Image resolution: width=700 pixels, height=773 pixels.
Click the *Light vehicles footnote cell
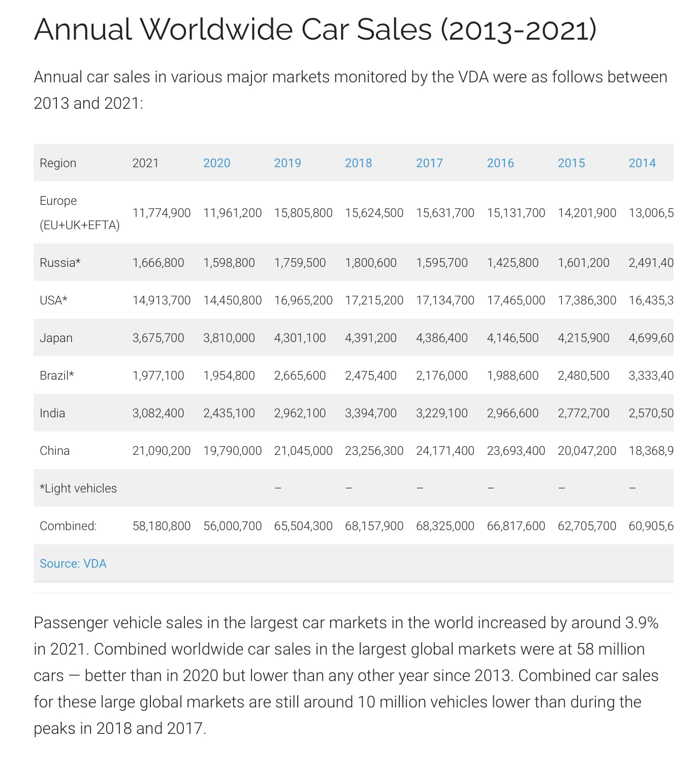78,488
